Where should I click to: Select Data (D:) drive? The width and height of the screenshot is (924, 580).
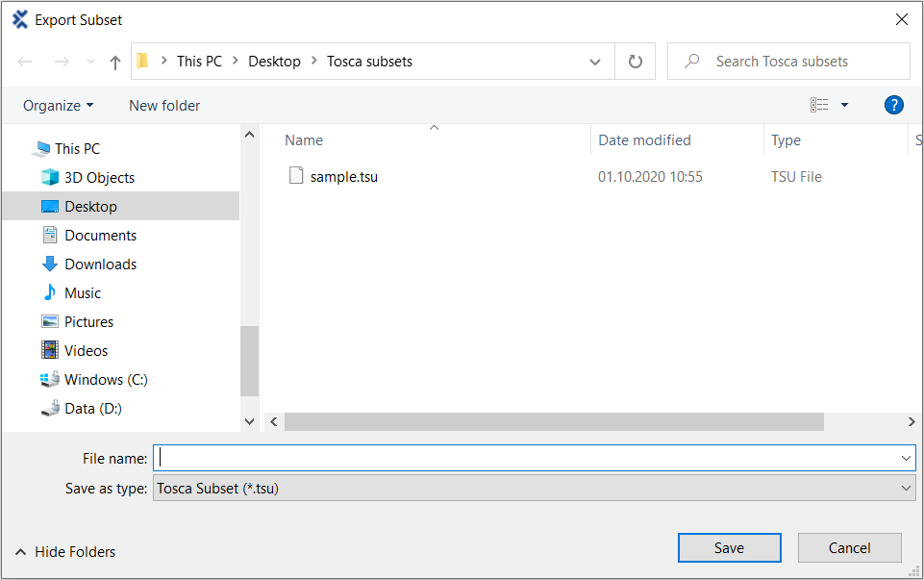(92, 408)
